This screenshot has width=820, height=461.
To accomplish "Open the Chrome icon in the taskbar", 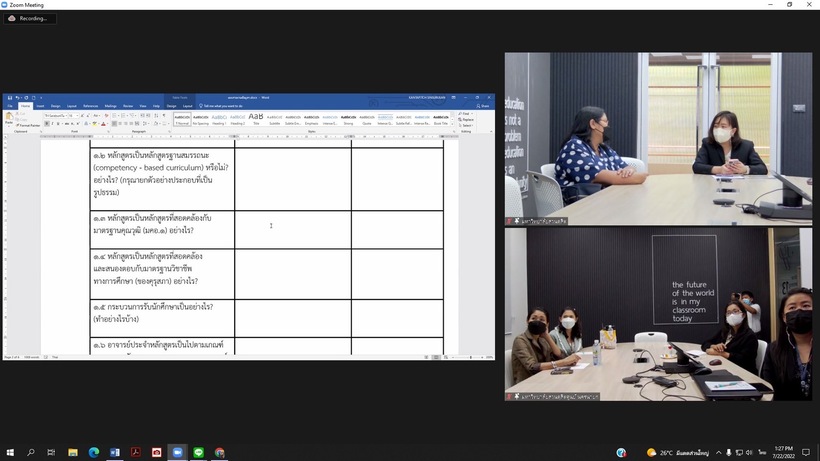I will [220, 452].
